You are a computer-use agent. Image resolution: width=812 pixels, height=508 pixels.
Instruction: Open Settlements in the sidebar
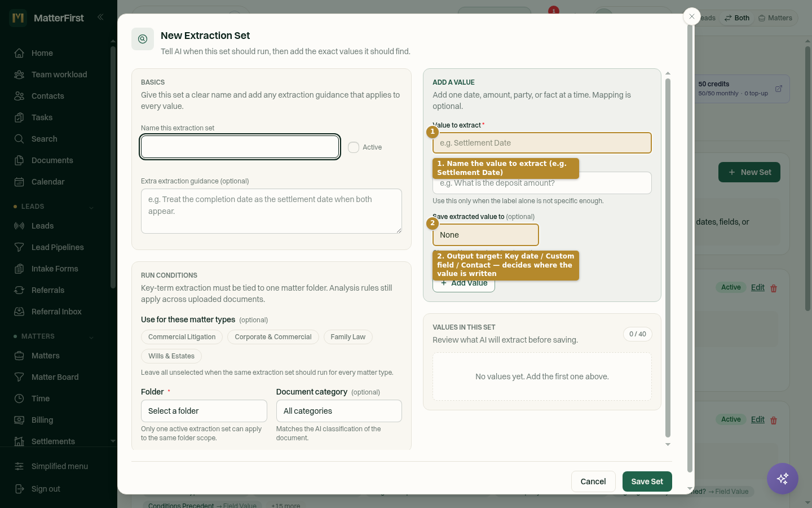coord(54,441)
